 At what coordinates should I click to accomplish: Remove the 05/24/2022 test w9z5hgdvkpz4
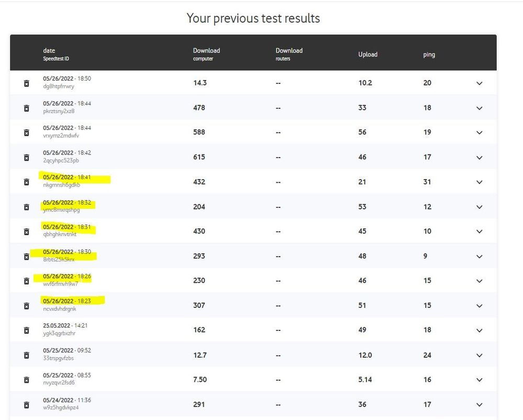coord(26,404)
